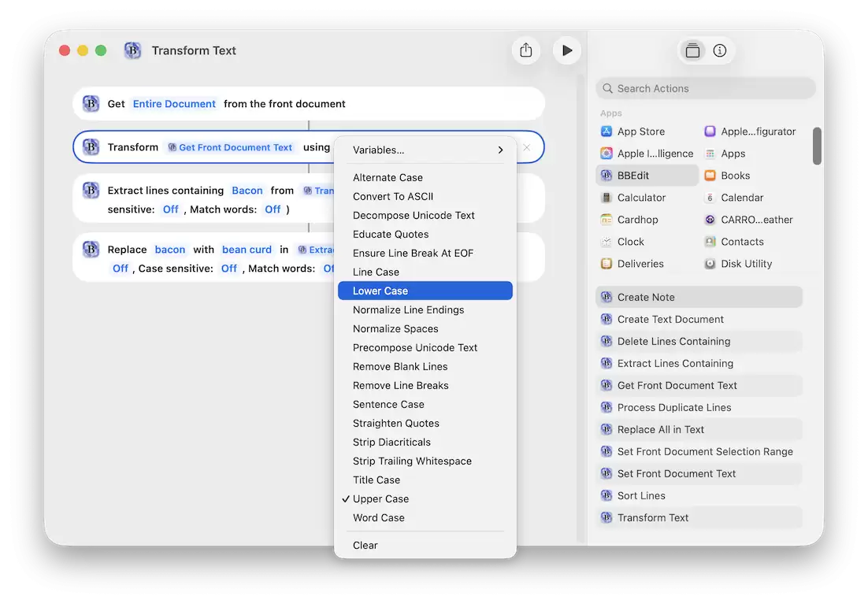Edit the bacon replace term field
Image resolution: width=868 pixels, height=604 pixels.
coord(170,250)
